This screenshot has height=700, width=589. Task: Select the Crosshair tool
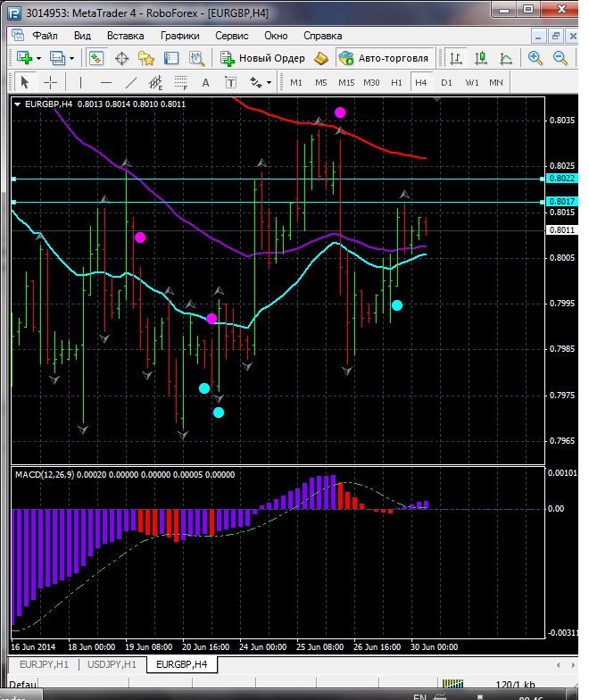[x=51, y=82]
